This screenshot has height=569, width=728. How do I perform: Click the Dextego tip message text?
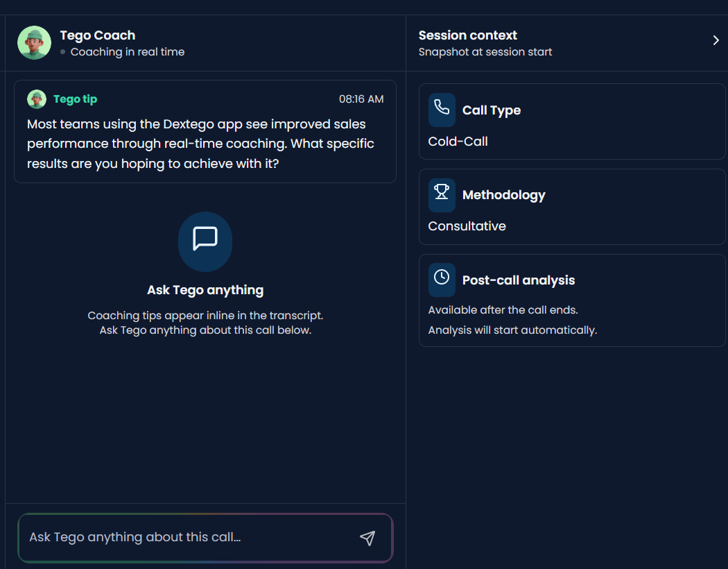pos(200,144)
